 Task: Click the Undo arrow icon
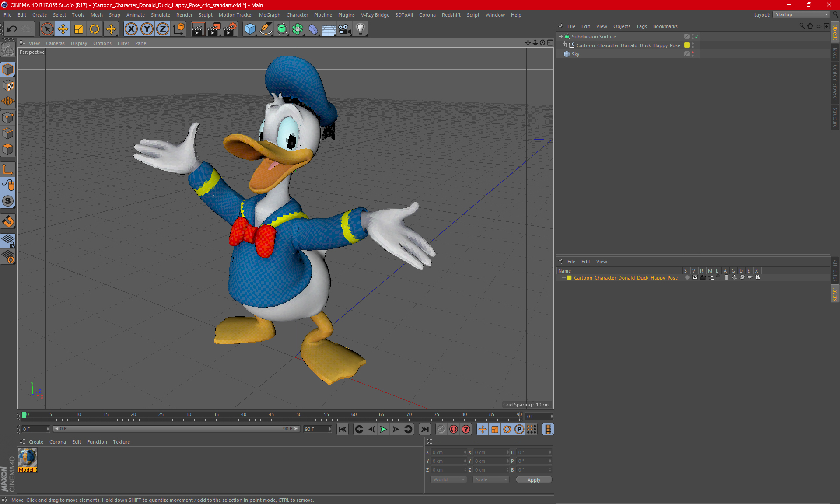tap(12, 29)
